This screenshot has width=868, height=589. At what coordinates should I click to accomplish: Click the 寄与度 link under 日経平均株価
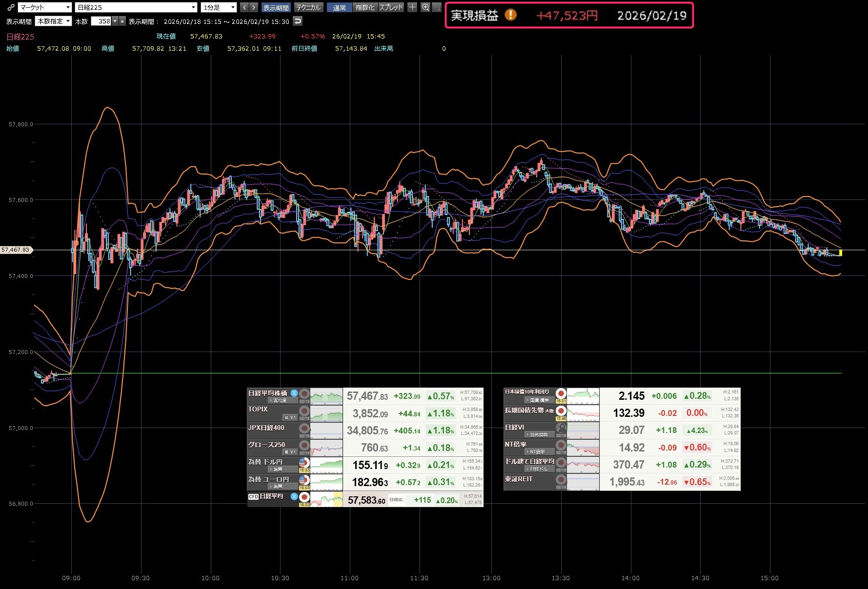click(280, 401)
